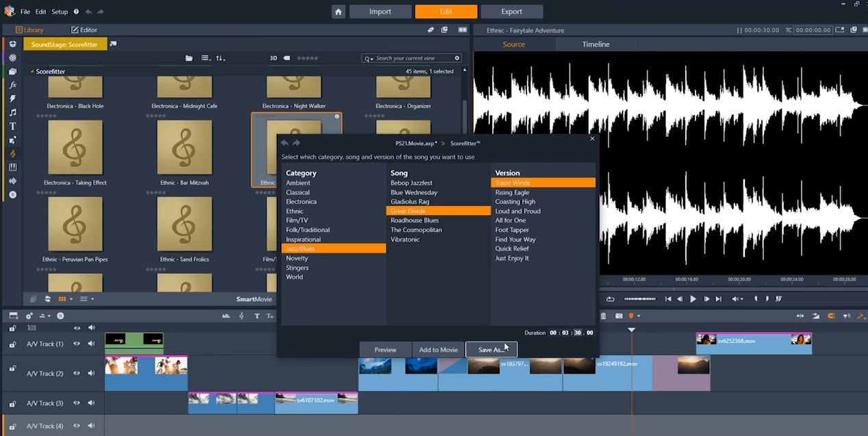The height and width of the screenshot is (436, 868).
Task: Select Rising Eagle in the Version list
Action: [512, 192]
